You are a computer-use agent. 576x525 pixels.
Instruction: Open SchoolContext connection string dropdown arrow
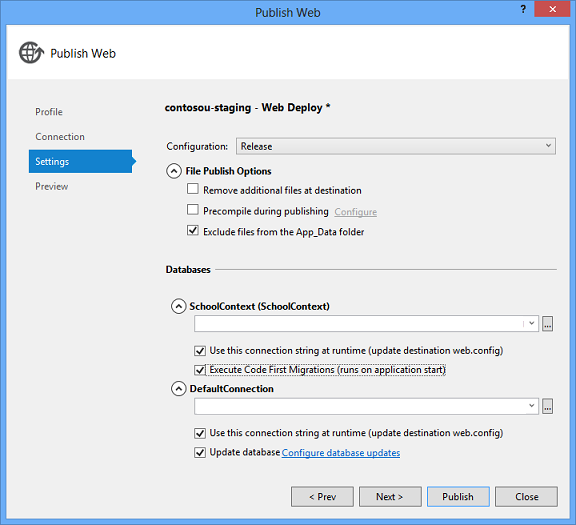[531, 323]
